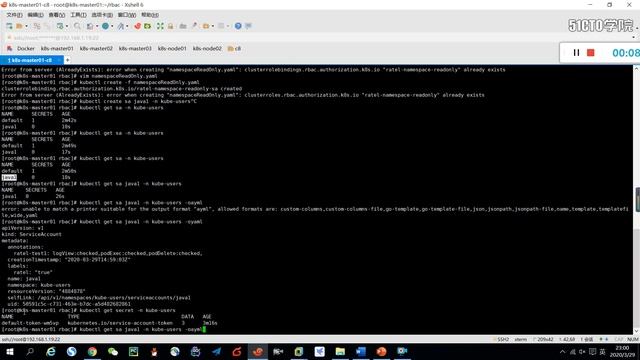Click the lock screen padlock icon

pos(171,26)
